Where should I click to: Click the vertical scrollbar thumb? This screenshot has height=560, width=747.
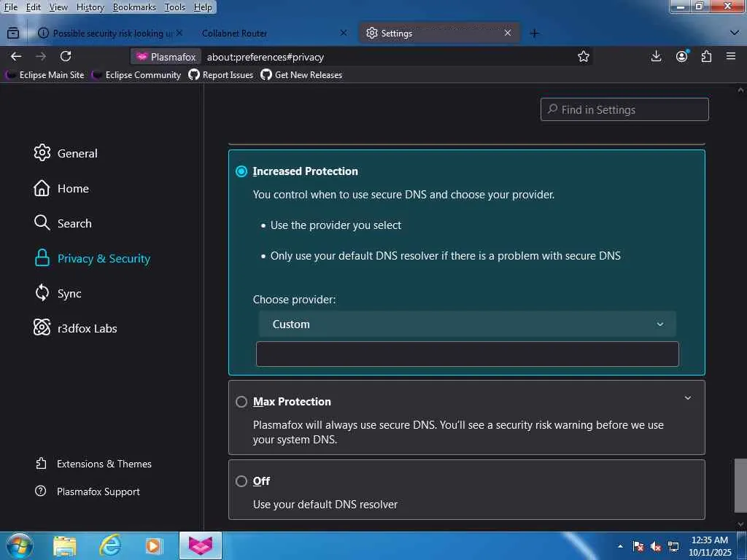[x=740, y=485]
